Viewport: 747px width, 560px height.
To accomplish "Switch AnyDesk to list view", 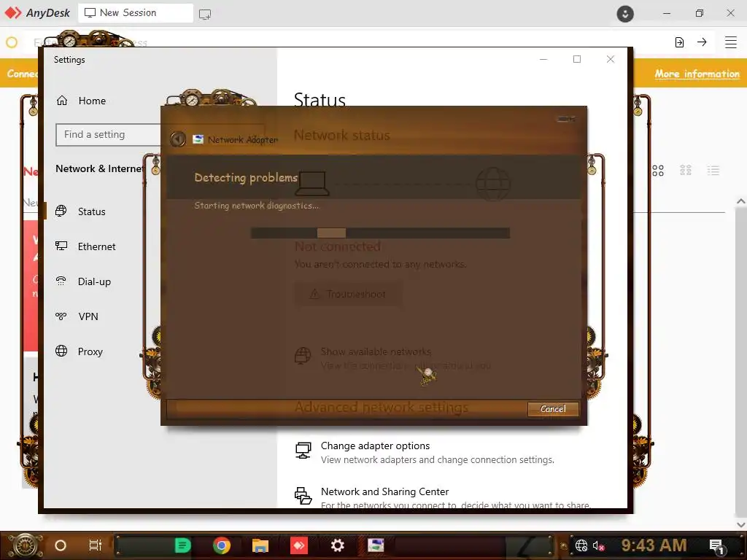I will pyautogui.click(x=713, y=171).
